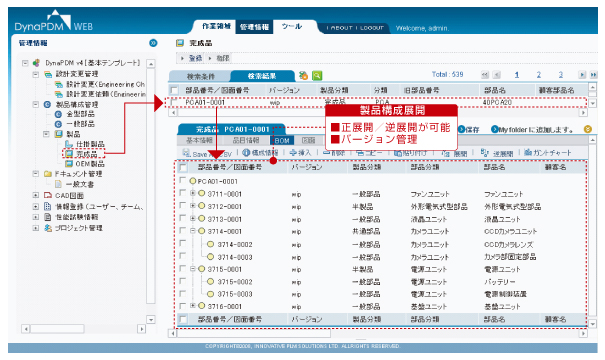
Task: Go to results page 3
Action: [x=561, y=75]
